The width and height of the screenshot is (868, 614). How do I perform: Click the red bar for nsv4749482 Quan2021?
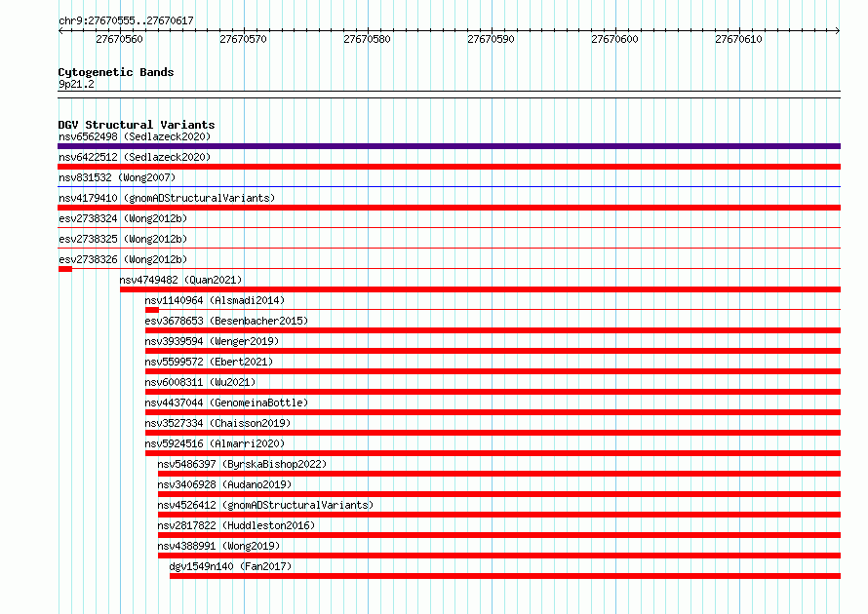coord(480,289)
